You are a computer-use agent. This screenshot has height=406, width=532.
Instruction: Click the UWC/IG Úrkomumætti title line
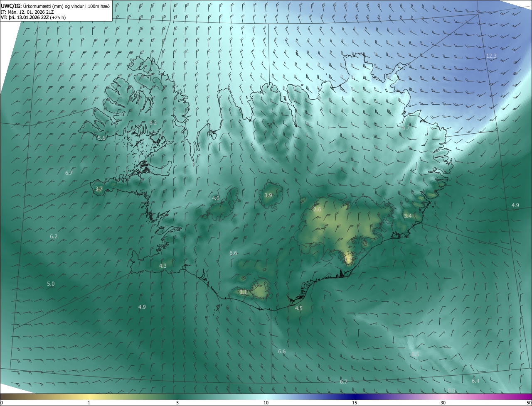pyautogui.click(x=55, y=6)
